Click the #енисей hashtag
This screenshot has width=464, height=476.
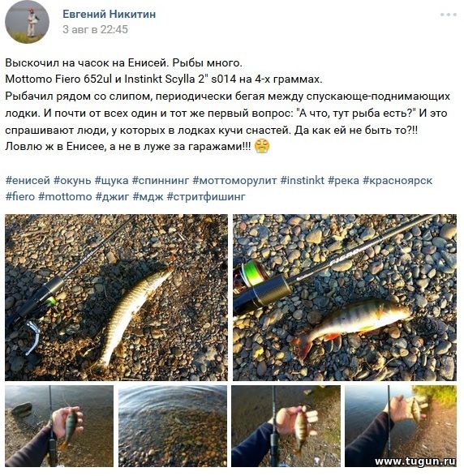coord(28,180)
